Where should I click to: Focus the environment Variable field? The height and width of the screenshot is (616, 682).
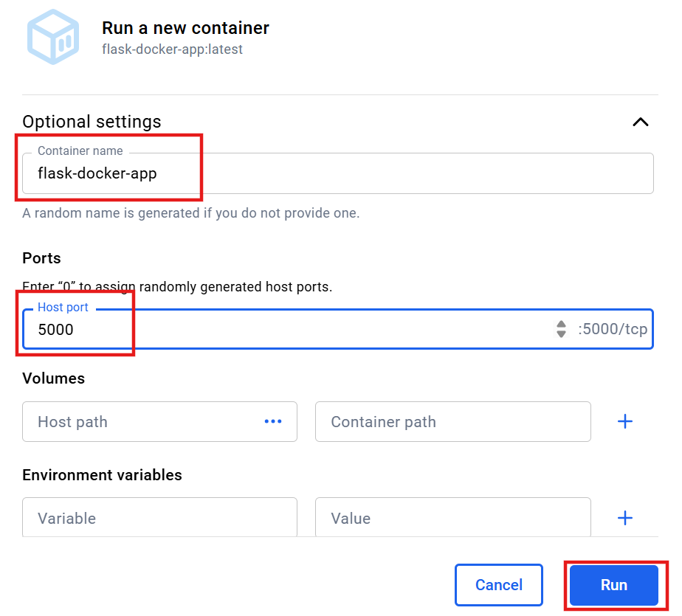pyautogui.click(x=159, y=518)
